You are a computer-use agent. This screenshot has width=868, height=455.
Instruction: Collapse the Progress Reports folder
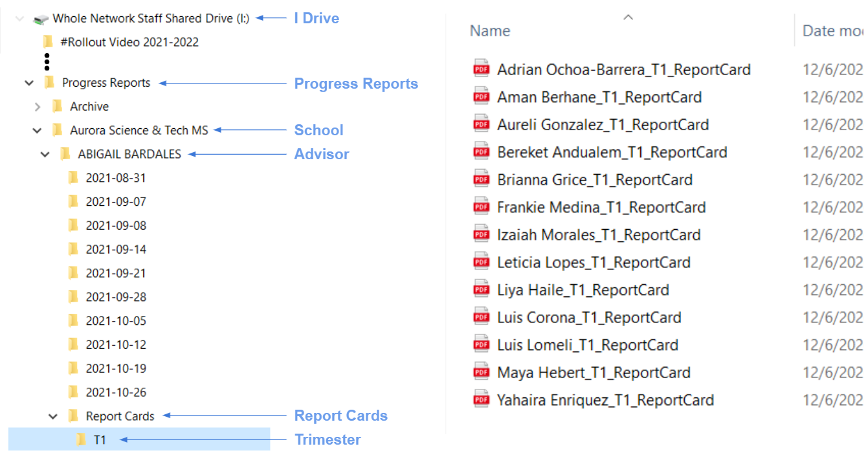29,83
